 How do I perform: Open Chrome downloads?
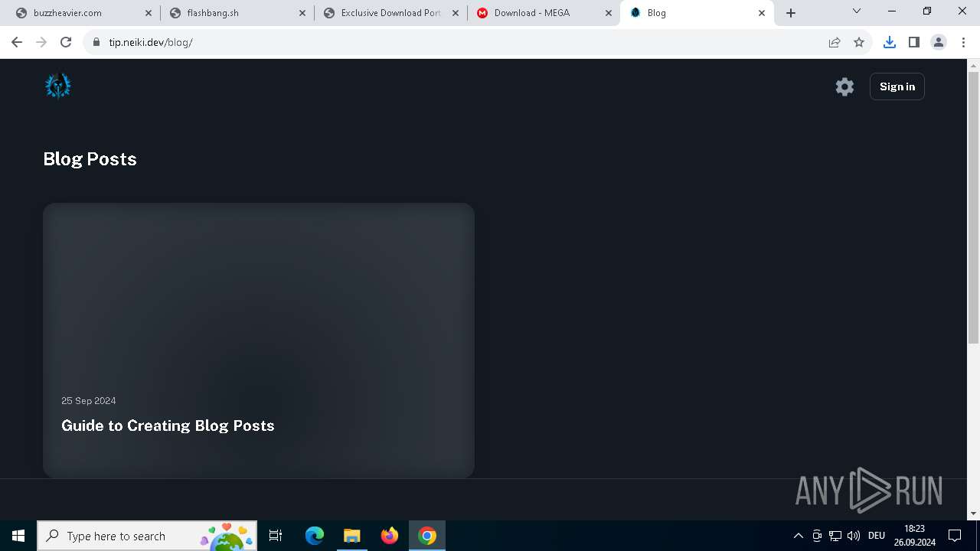coord(890,42)
